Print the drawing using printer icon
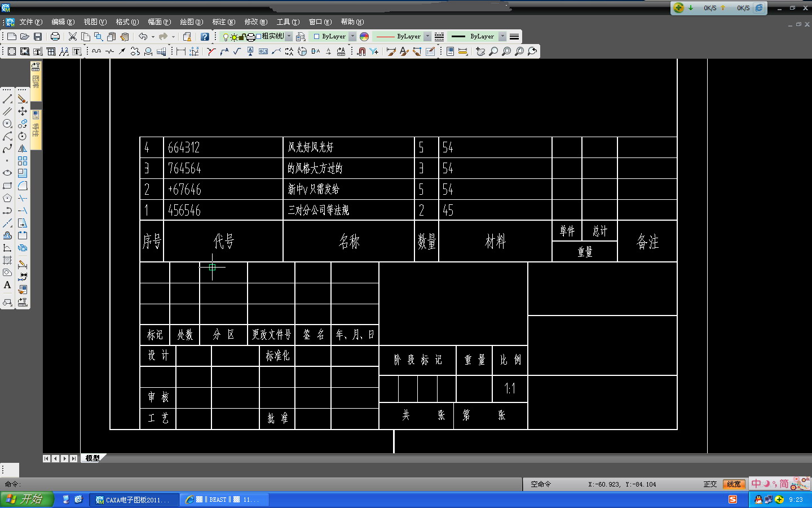Screen dimensions: 812x508 (x=55, y=37)
